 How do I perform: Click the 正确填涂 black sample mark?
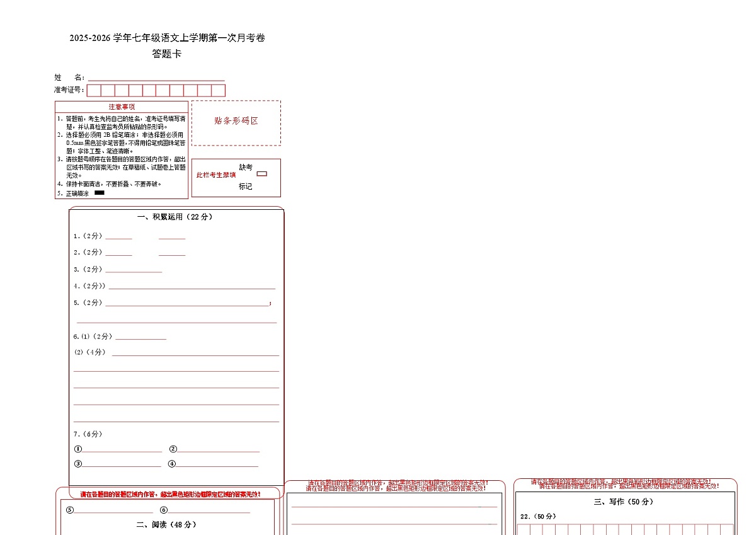point(100,193)
